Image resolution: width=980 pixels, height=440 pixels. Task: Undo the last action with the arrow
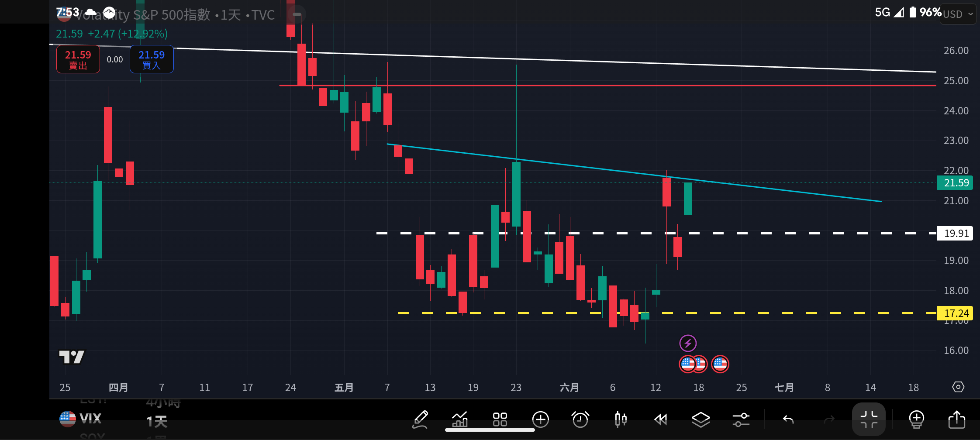[788, 420]
